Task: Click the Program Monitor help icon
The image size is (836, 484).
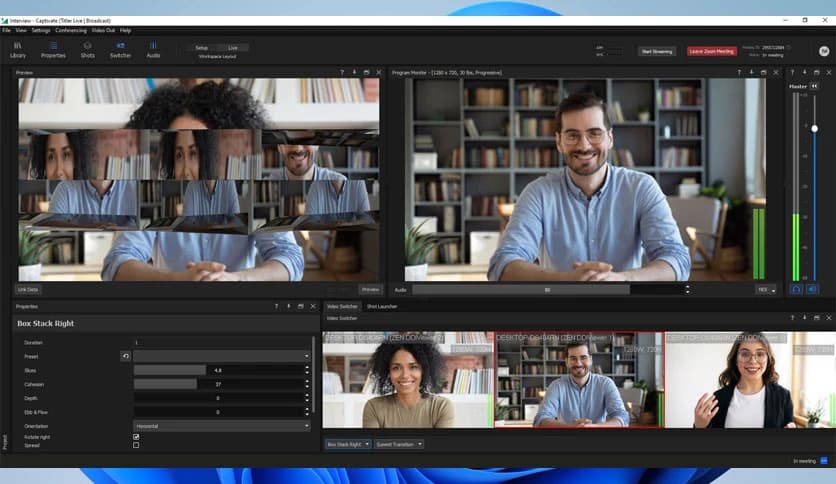Action: click(739, 72)
